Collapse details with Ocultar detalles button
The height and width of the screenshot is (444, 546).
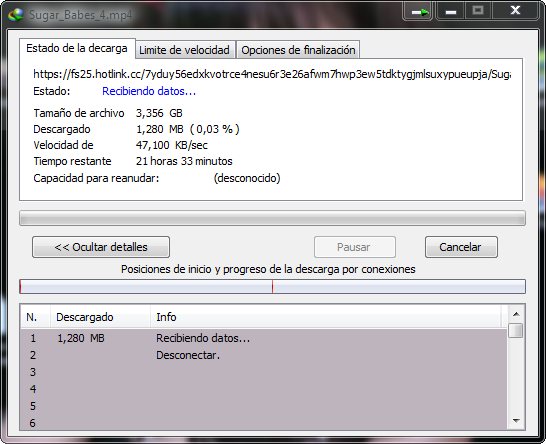(x=101, y=247)
